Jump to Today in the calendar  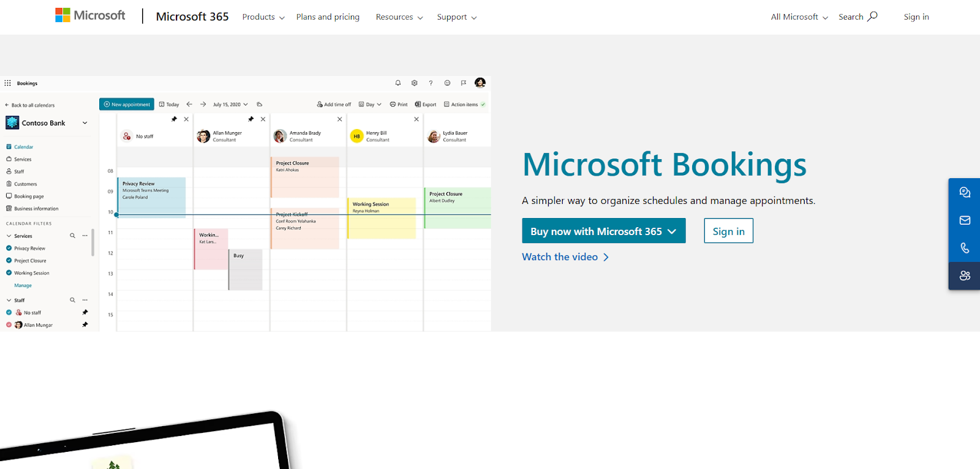click(x=169, y=104)
